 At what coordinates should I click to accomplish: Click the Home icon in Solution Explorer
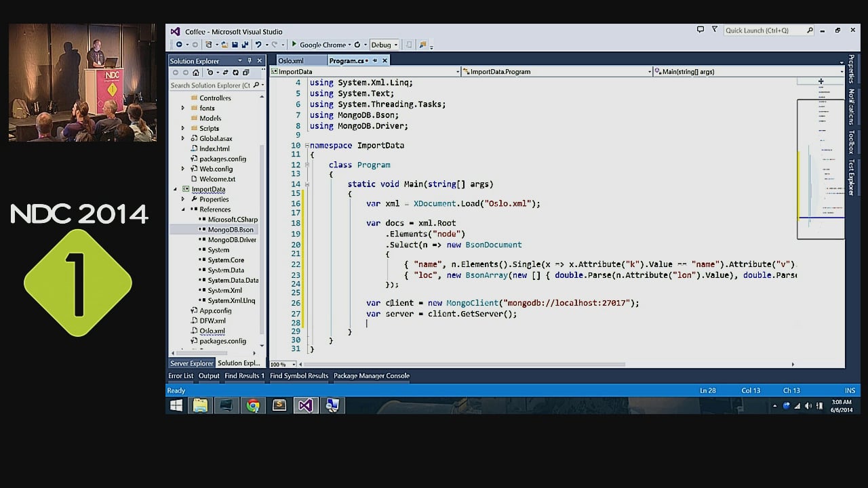tap(196, 73)
